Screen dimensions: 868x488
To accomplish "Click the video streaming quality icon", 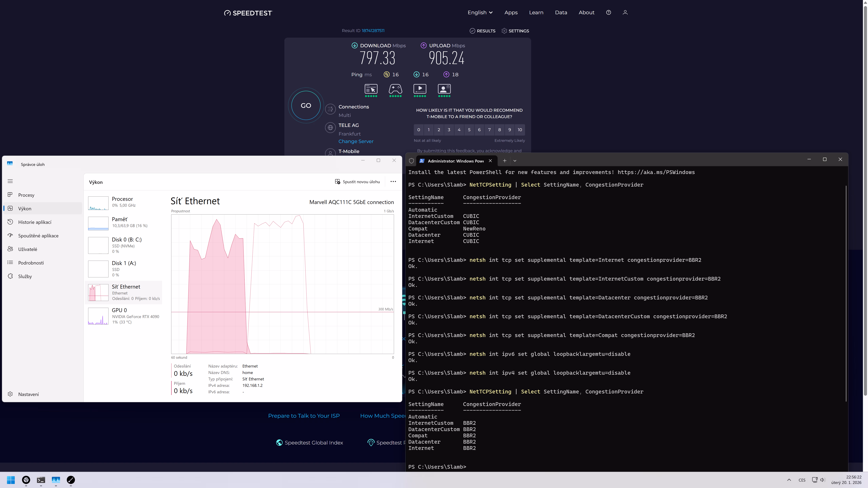I will tap(420, 89).
